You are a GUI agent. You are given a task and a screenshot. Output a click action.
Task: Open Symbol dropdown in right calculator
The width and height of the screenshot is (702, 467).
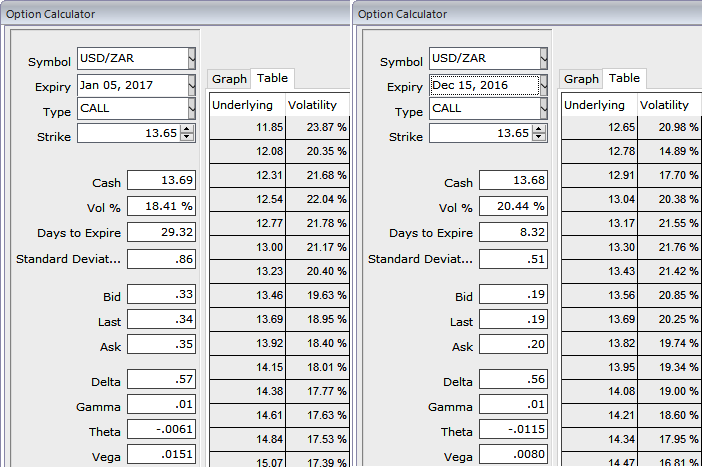point(544,58)
